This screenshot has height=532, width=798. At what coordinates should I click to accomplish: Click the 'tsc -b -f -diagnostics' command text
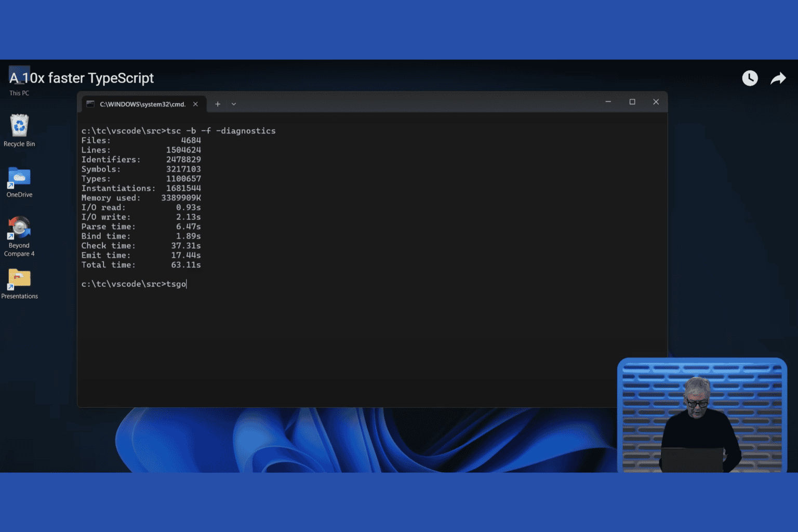221,131
